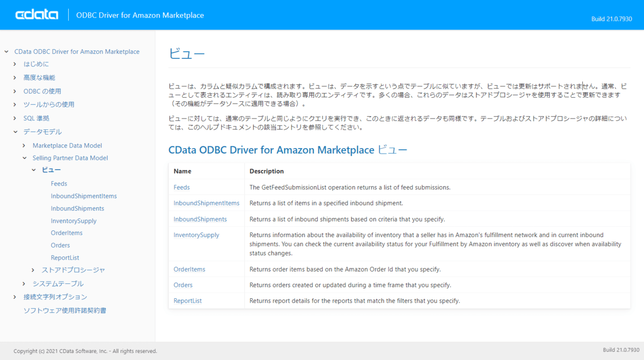Follow the OrderItems table link

click(189, 269)
